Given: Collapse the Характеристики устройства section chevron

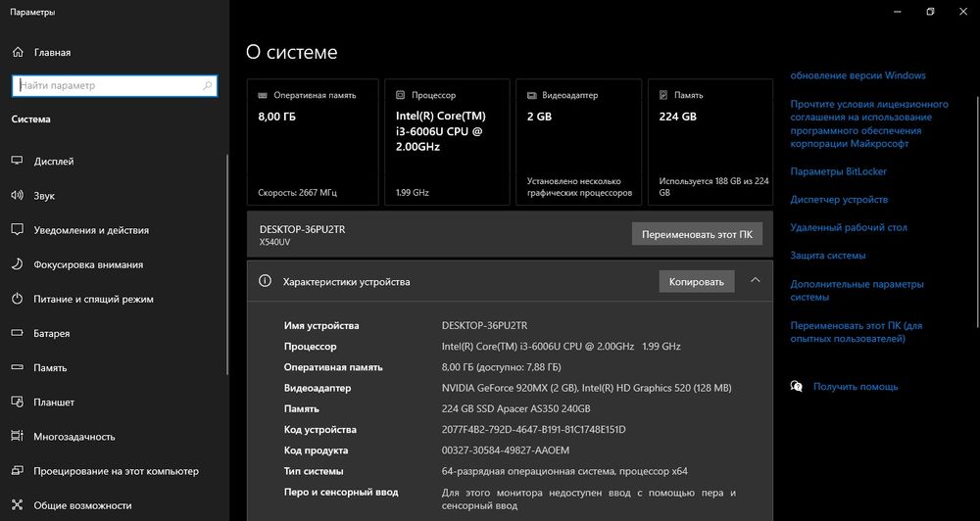Looking at the screenshot, I should point(755,280).
